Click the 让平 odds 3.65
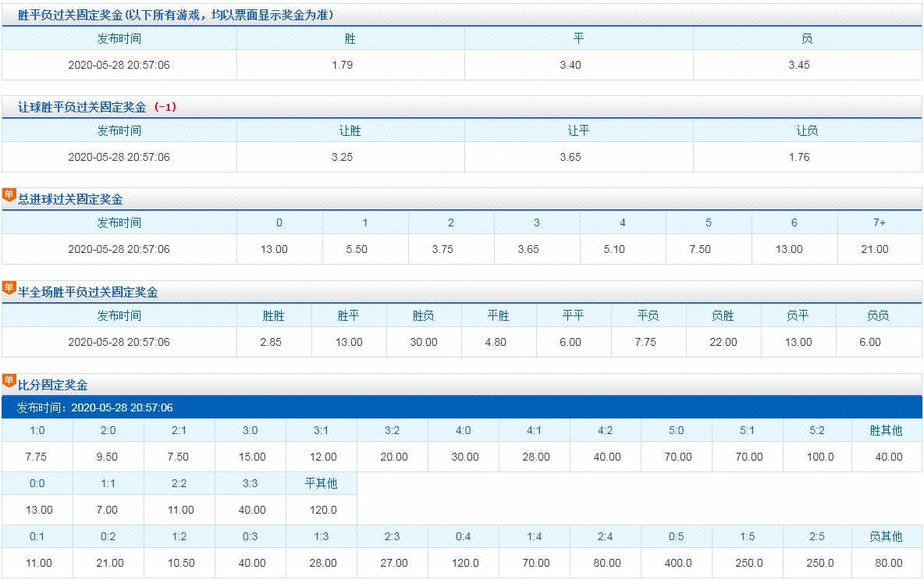This screenshot has width=924, height=580. click(x=570, y=157)
